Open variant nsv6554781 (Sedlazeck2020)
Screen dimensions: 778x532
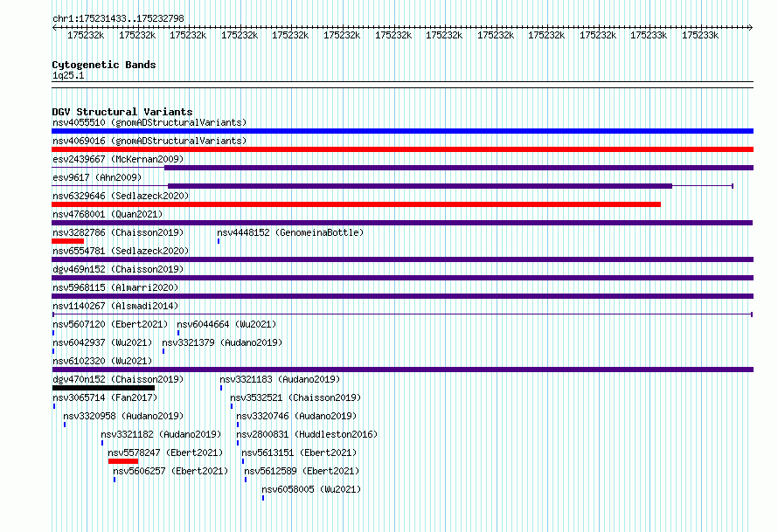coord(121,251)
